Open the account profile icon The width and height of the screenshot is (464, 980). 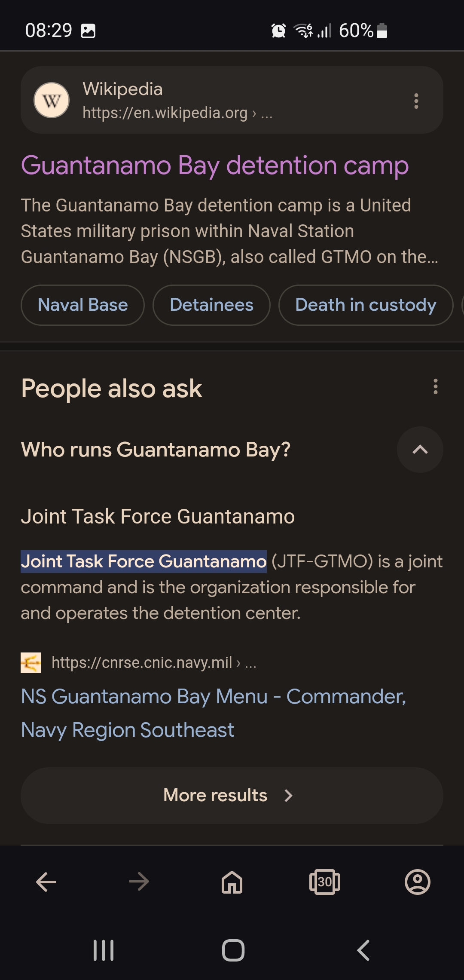[418, 882]
